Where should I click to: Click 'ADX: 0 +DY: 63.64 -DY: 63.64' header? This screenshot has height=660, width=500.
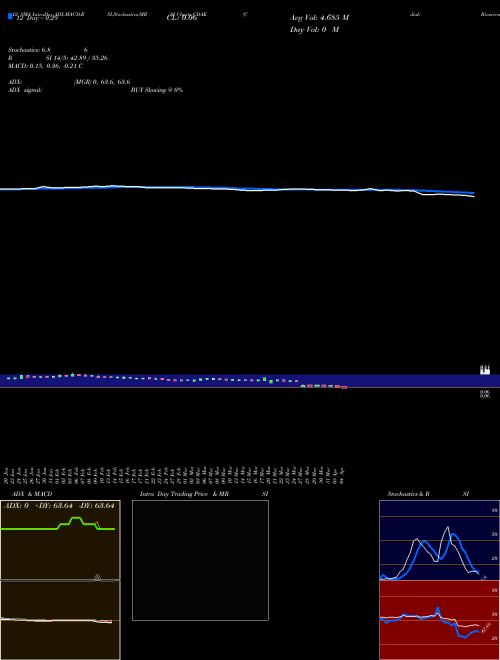59,506
